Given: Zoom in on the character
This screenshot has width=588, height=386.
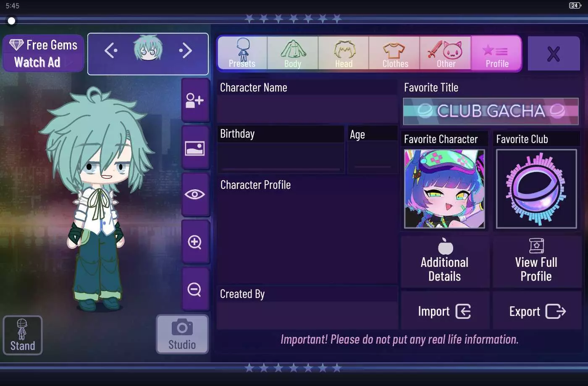Looking at the screenshot, I should pos(195,242).
